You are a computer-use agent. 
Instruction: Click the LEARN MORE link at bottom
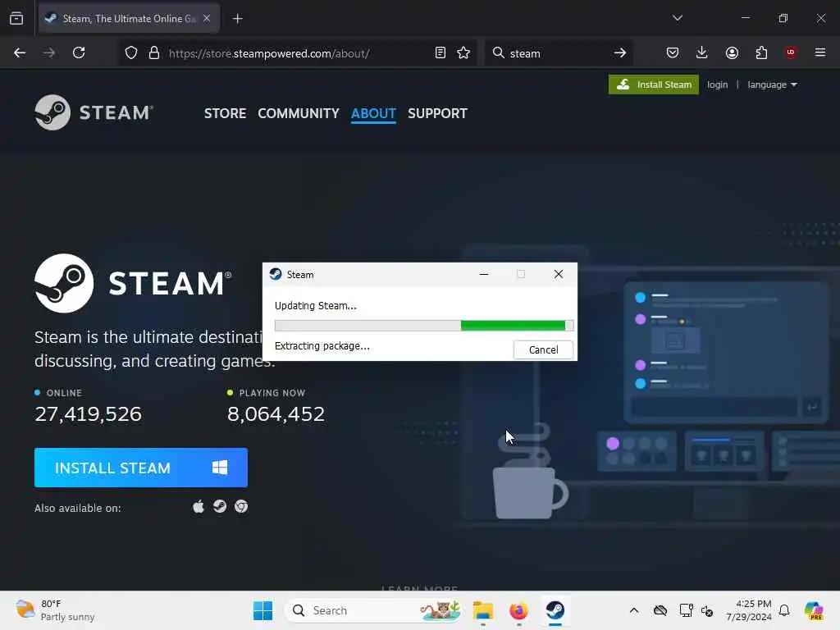(x=419, y=587)
